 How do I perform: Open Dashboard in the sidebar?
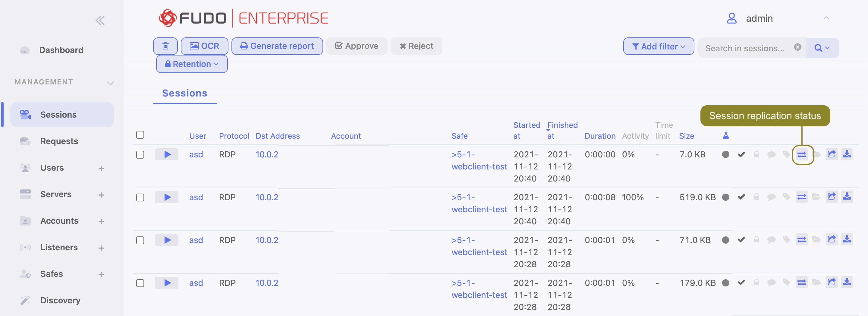(61, 50)
